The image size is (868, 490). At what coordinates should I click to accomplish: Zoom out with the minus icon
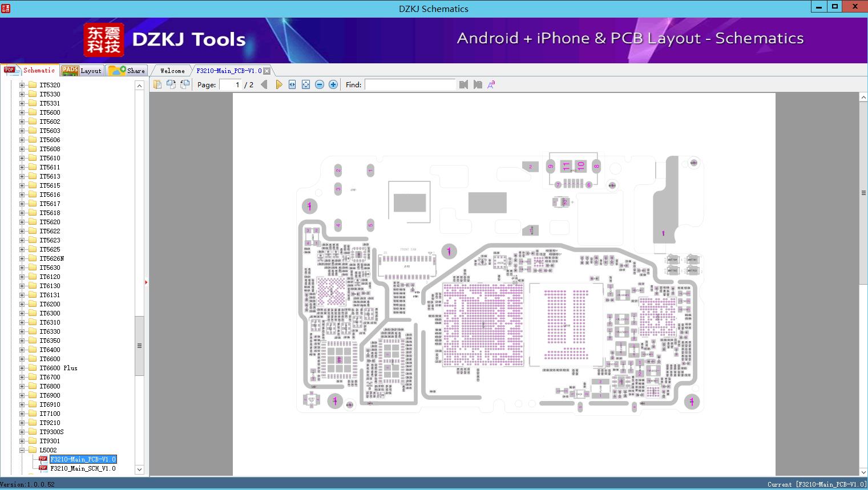320,84
